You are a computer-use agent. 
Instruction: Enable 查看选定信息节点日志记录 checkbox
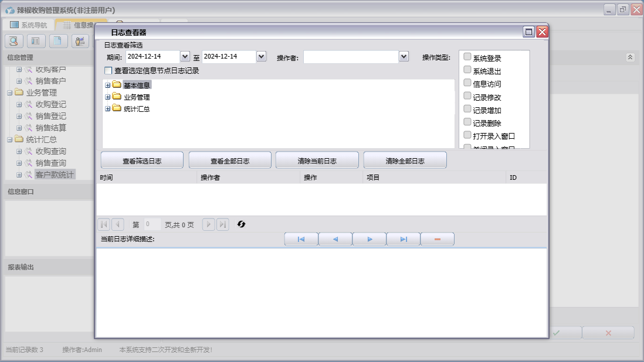pyautogui.click(x=109, y=70)
